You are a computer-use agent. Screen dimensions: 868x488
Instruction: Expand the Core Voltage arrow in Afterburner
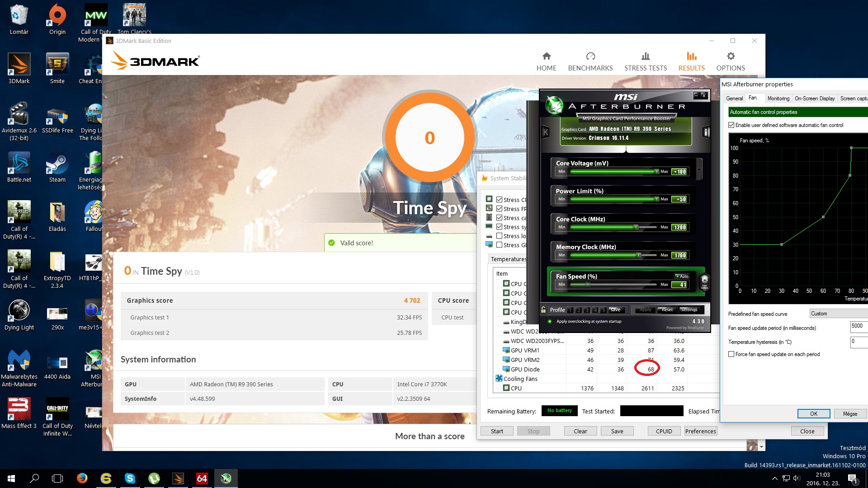(x=699, y=170)
